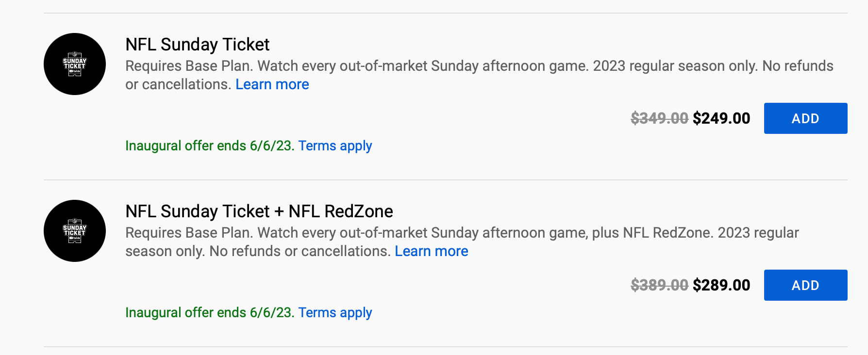The image size is (868, 355).
Task: Click "Requires Base Plan" in the Sunday Ticket description
Action: click(189, 66)
